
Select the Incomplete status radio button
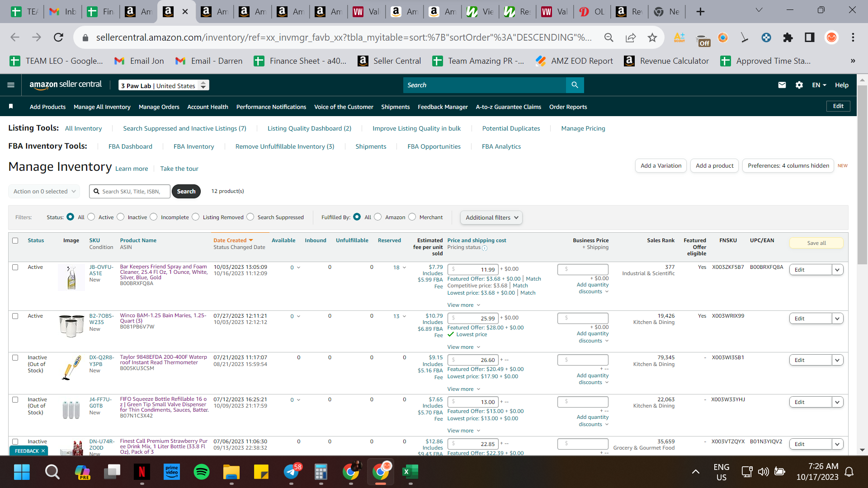coord(154,217)
